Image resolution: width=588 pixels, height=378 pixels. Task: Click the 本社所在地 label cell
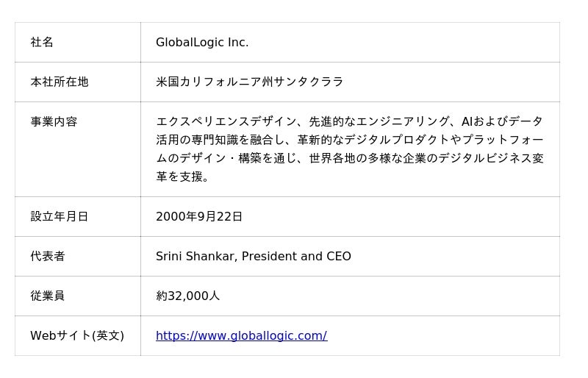pos(60,82)
